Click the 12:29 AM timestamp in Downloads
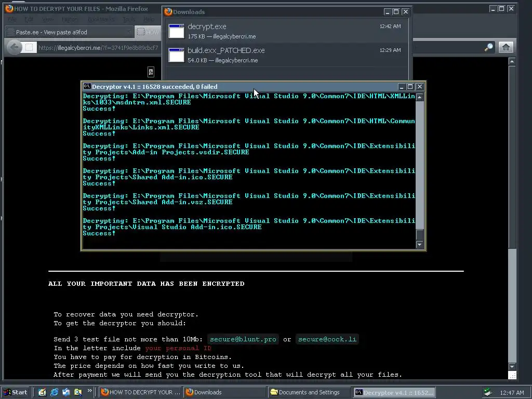 coord(390,50)
